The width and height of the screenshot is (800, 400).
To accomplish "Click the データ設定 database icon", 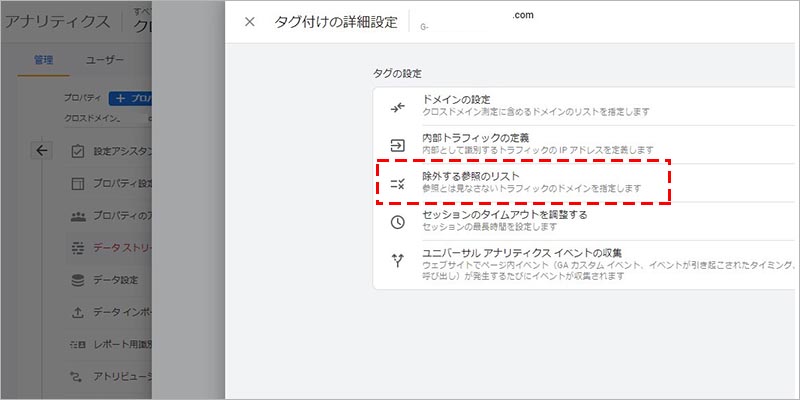I will tap(78, 280).
